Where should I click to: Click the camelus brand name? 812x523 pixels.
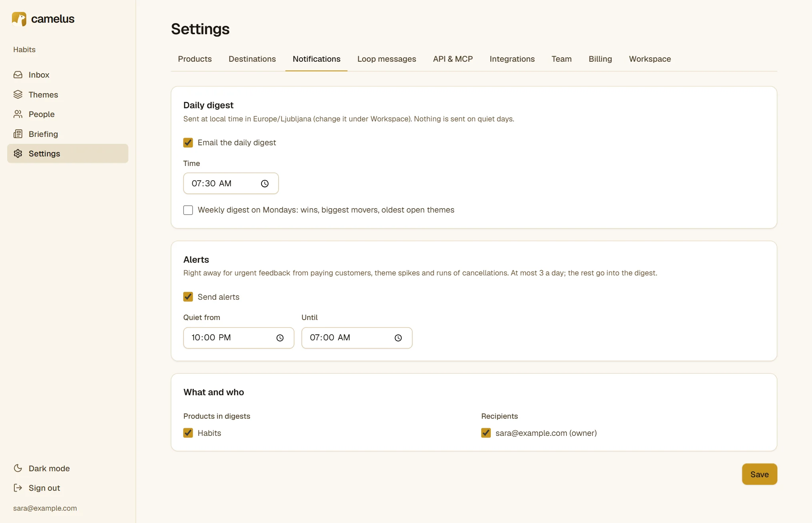[53, 19]
